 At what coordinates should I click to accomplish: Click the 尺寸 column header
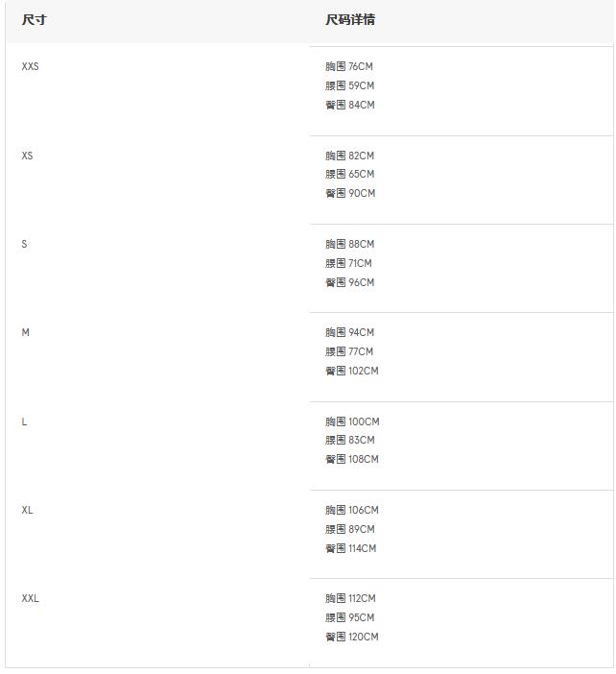coord(34,20)
